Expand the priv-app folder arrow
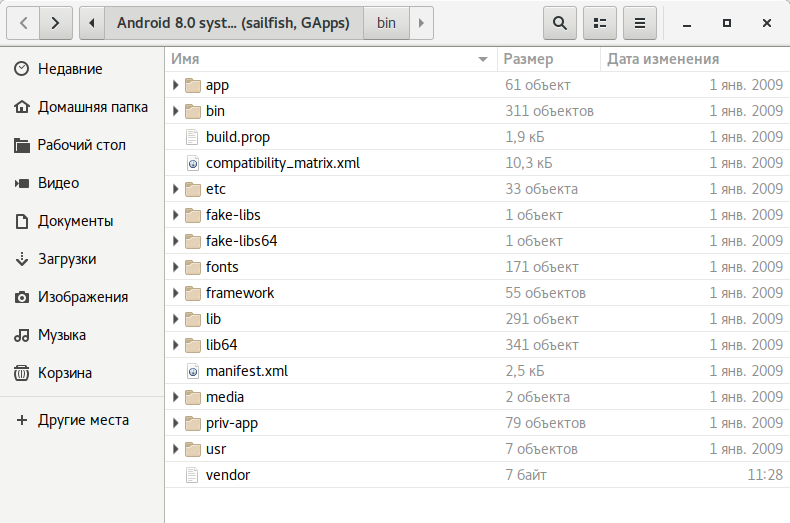 tap(175, 423)
